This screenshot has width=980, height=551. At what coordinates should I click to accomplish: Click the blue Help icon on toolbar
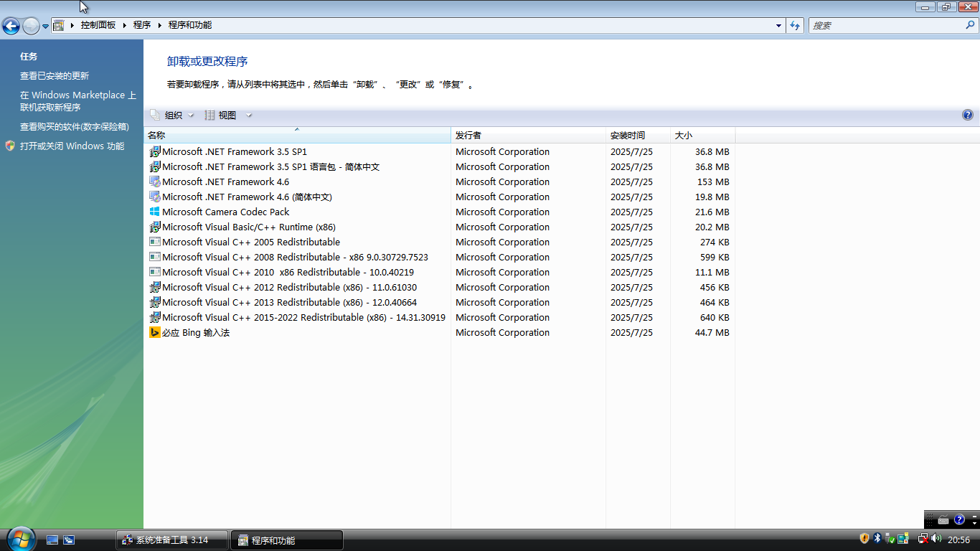tap(967, 115)
